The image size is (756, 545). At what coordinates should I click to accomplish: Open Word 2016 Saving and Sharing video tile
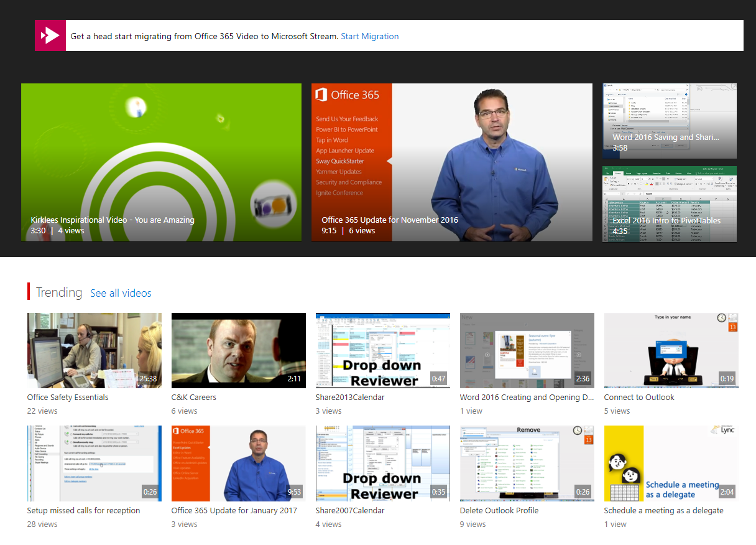(x=670, y=121)
